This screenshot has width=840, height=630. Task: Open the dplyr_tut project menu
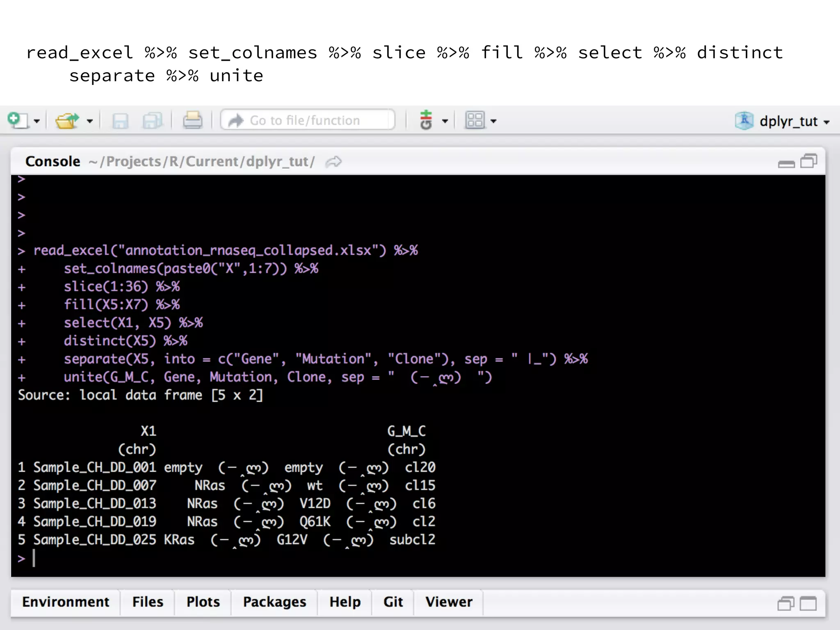click(x=794, y=121)
